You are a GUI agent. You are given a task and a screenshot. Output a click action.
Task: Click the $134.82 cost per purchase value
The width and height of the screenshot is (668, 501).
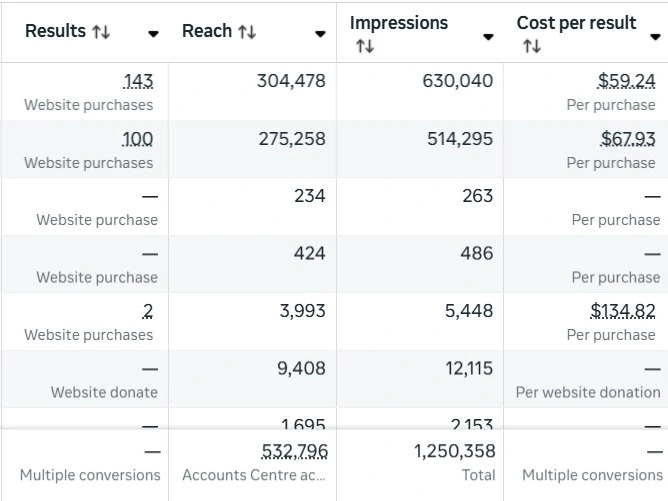point(623,311)
